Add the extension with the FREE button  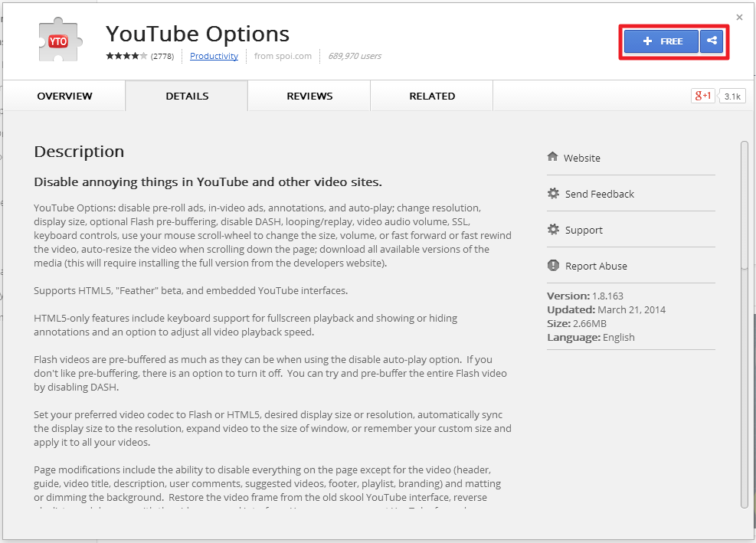tap(661, 41)
